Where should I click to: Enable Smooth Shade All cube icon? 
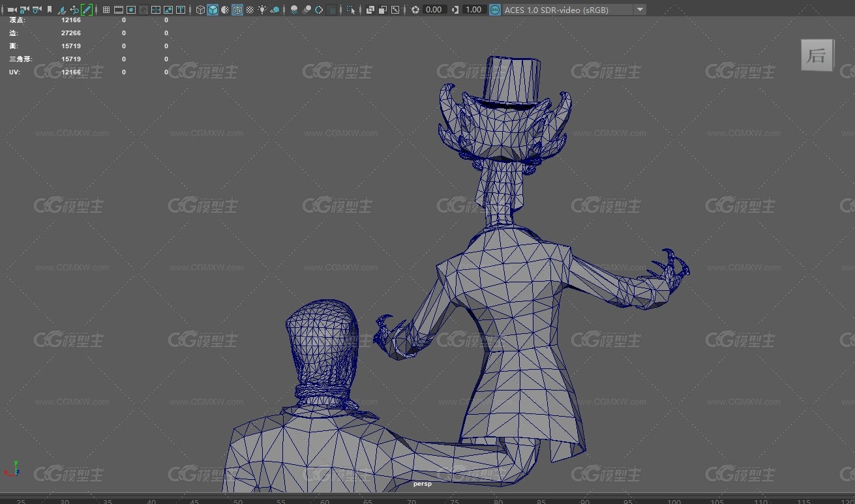[213, 10]
